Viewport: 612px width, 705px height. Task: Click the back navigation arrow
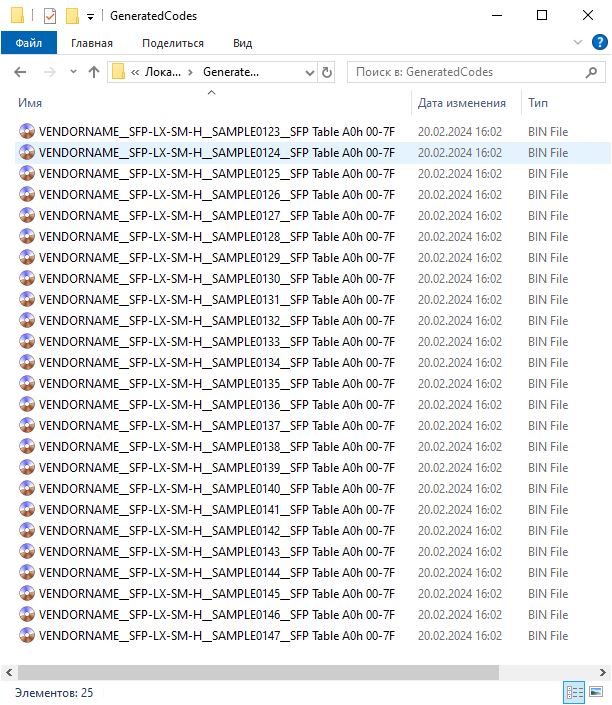coord(20,72)
